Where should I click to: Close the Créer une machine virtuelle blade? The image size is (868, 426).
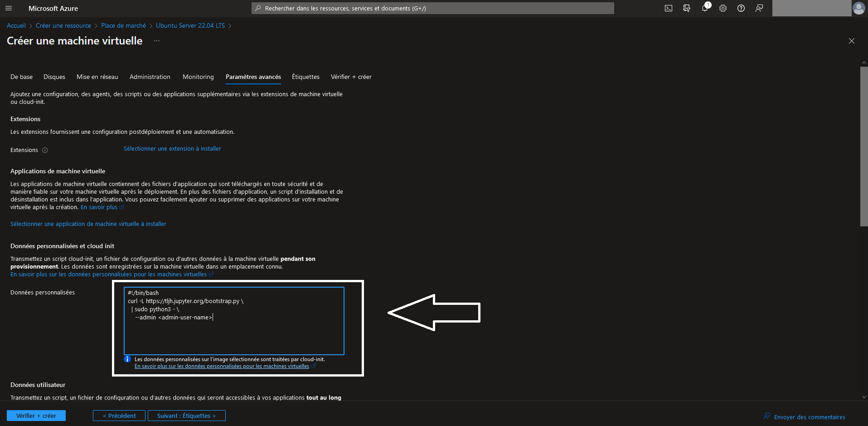(852, 41)
